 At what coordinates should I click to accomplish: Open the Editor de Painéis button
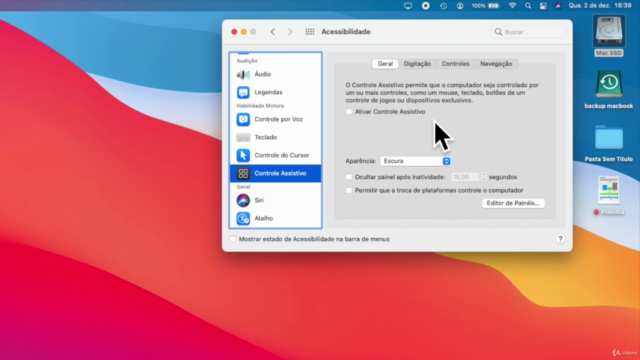click(513, 203)
